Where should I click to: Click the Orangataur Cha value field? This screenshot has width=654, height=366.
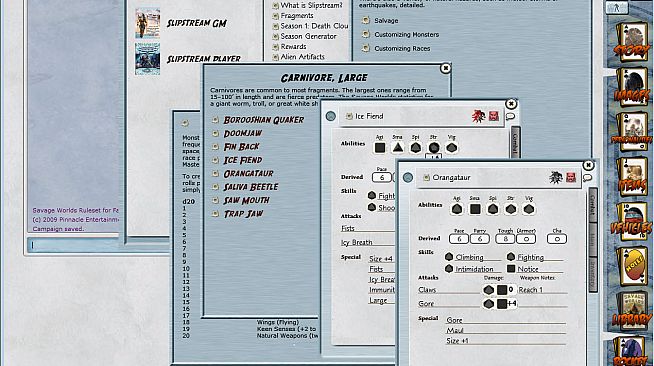557,239
